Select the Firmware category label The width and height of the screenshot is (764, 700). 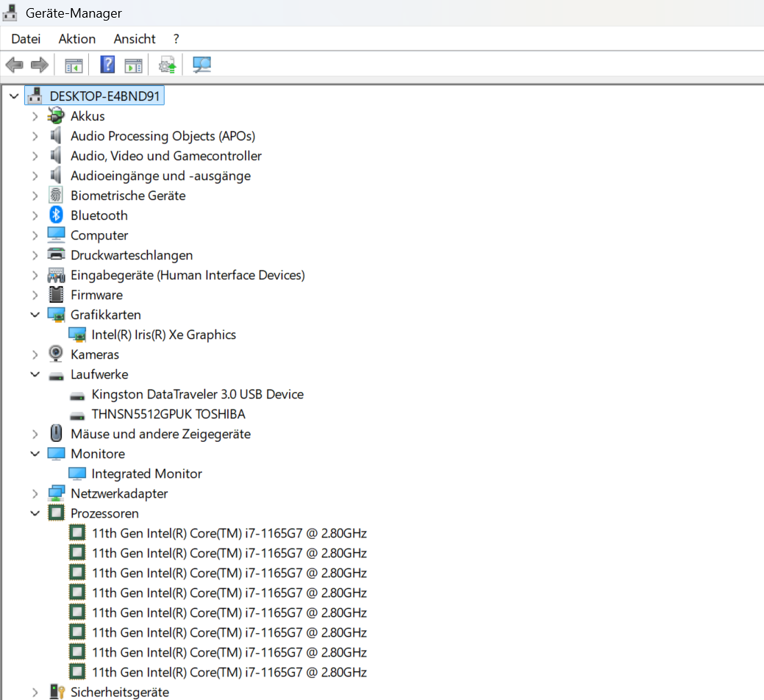coord(96,295)
